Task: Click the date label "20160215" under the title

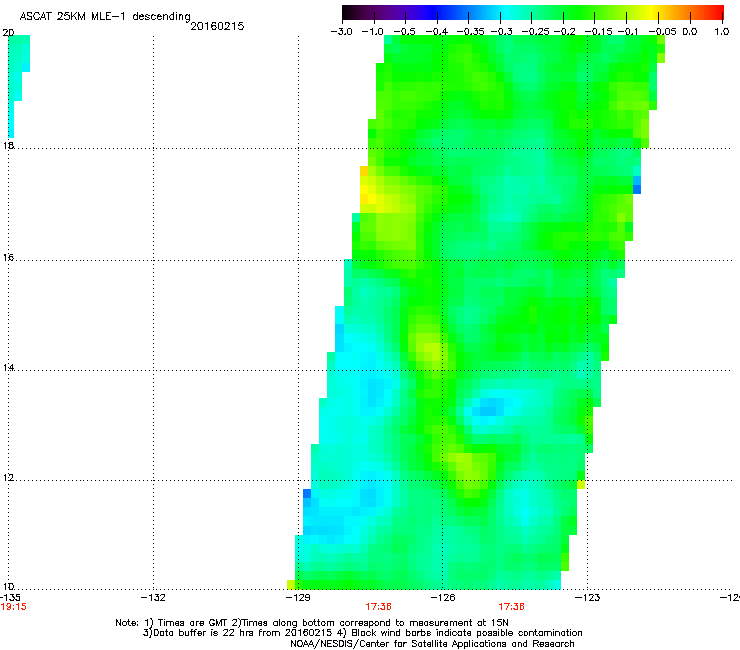Action: click(x=217, y=26)
